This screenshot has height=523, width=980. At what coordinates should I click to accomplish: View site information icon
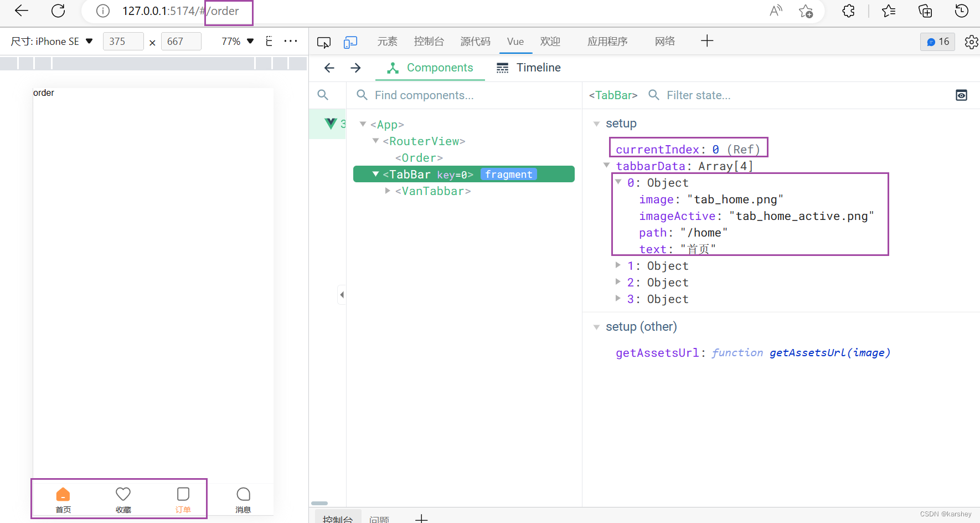point(103,11)
